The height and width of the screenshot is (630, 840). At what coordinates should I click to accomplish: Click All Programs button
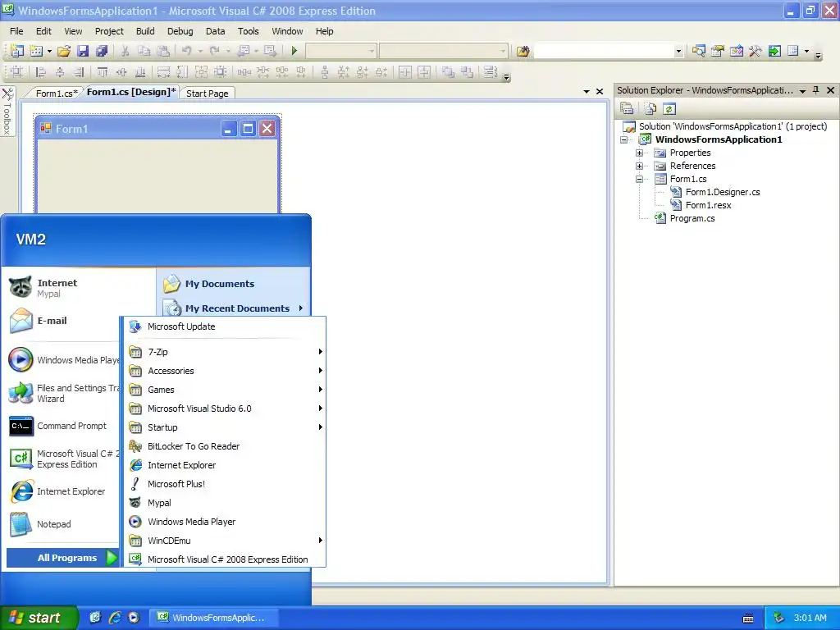tap(62, 558)
